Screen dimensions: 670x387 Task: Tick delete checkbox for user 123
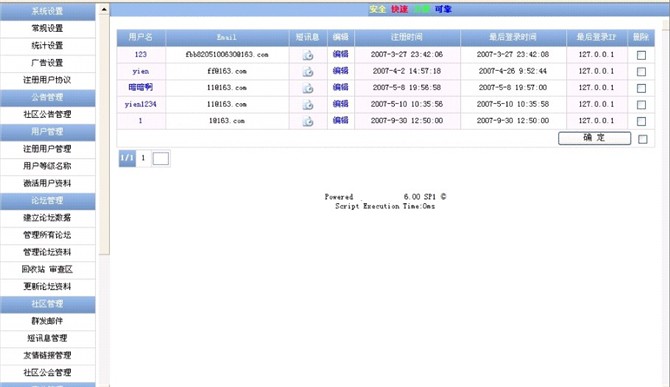point(641,55)
